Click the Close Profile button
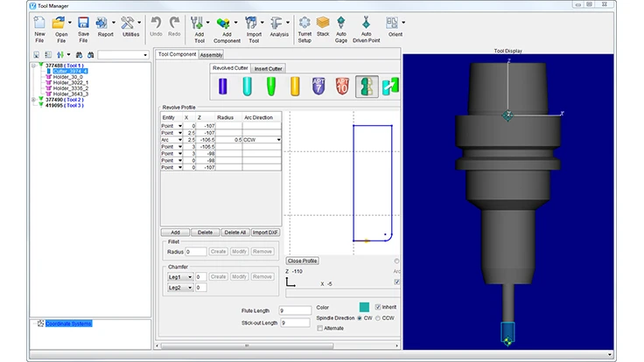This screenshot has width=644, height=362. click(303, 261)
